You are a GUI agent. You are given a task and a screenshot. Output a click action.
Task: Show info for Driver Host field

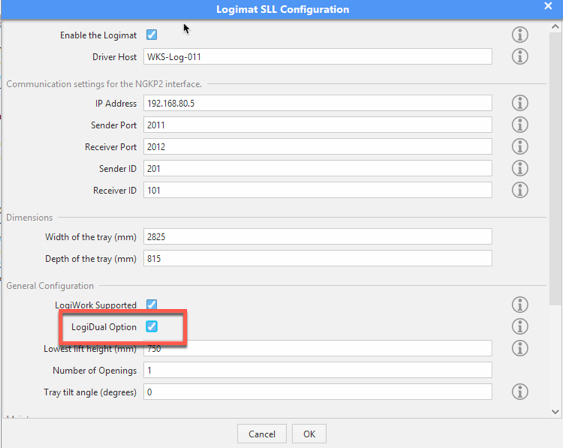point(520,57)
